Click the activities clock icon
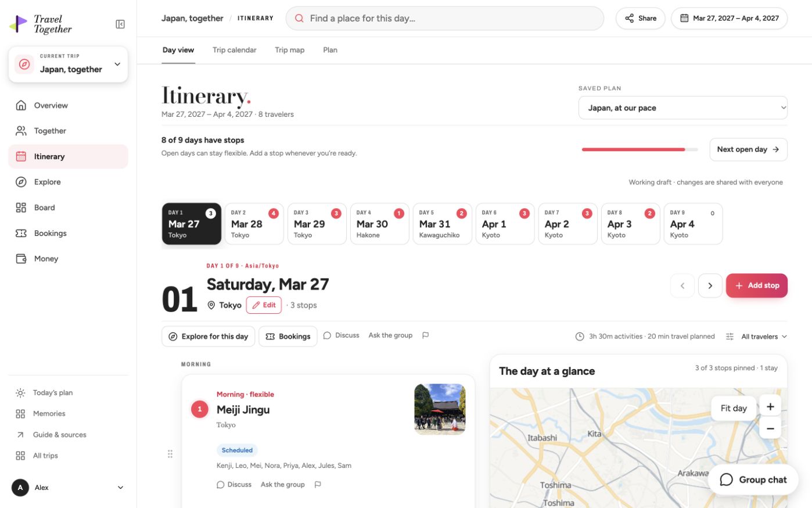 point(580,337)
